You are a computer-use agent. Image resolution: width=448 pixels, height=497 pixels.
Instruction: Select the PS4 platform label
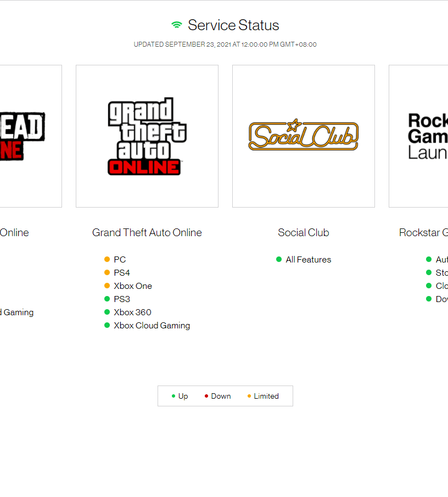(122, 273)
